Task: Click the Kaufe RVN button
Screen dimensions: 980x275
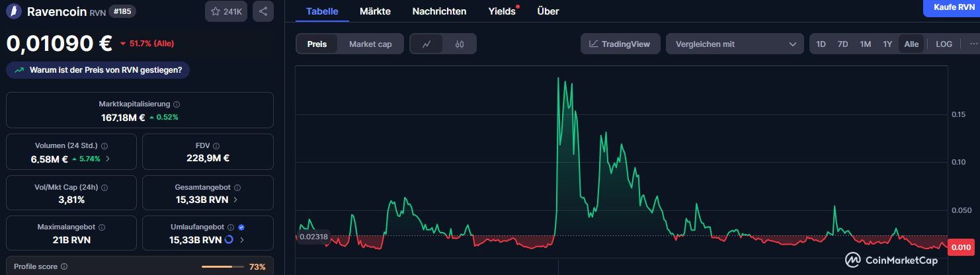Action: coord(954,7)
